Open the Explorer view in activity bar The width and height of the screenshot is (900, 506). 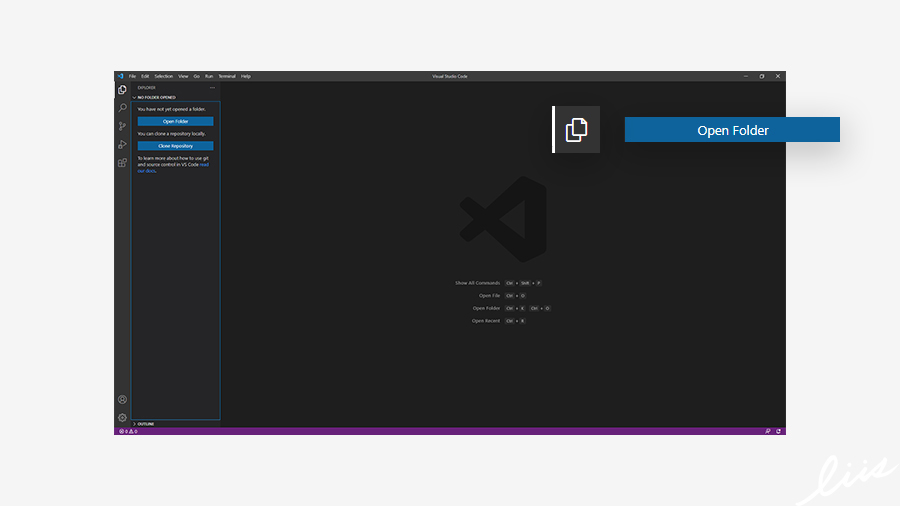click(122, 90)
